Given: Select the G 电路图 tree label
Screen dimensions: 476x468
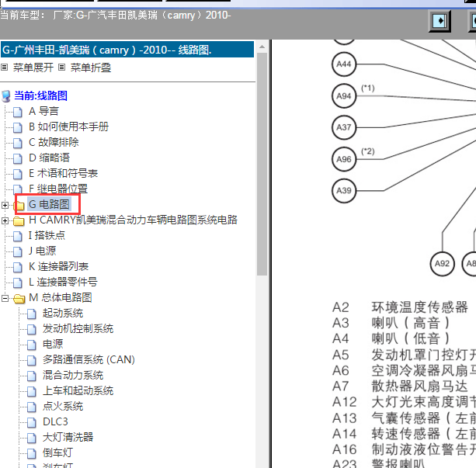Looking at the screenshot, I should (49, 204).
